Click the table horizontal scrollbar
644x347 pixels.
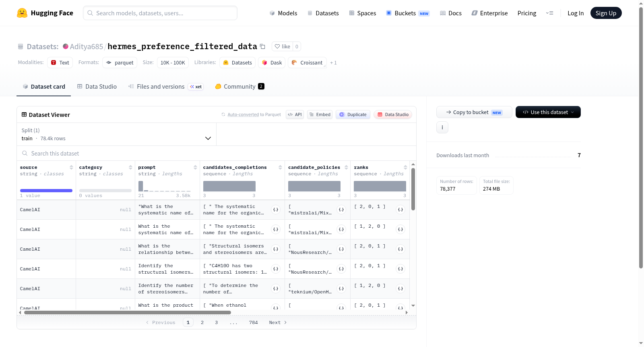point(128,312)
